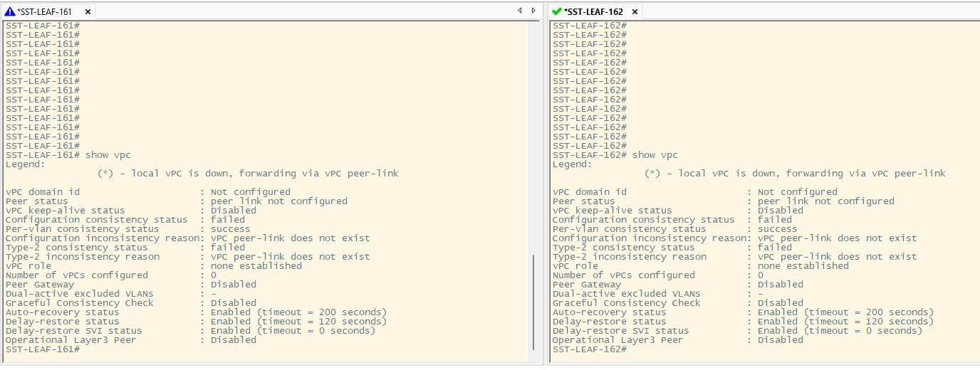This screenshot has width=980, height=370.
Task: Grab the left terminal's vertical scrollbar thumb
Action: pos(533,302)
